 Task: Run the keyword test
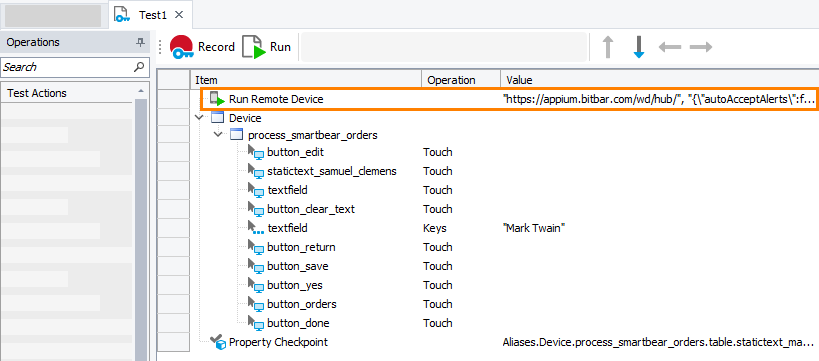[x=266, y=47]
